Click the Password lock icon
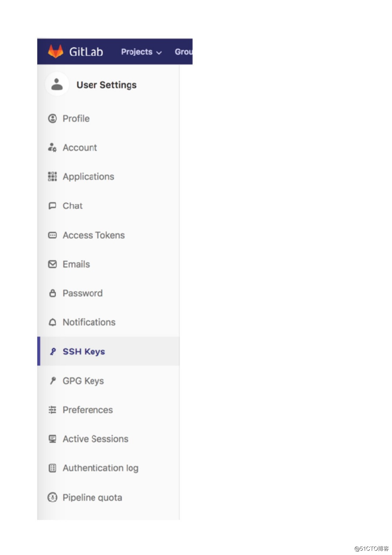This screenshot has width=392, height=555. 52,293
